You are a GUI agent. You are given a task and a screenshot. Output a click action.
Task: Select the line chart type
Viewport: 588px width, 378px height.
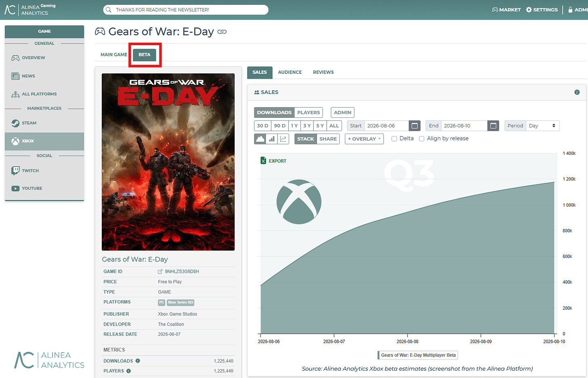pyautogui.click(x=283, y=139)
